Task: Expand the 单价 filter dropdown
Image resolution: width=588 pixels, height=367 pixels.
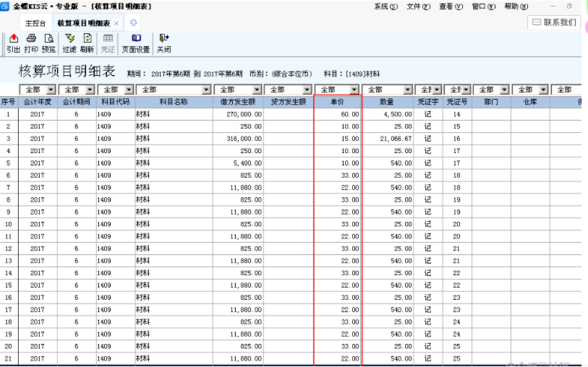Action: point(354,90)
